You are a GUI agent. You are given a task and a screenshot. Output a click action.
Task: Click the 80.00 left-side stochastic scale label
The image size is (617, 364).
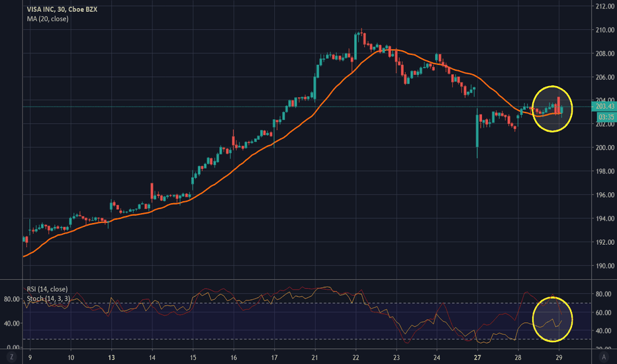pyautogui.click(x=12, y=299)
